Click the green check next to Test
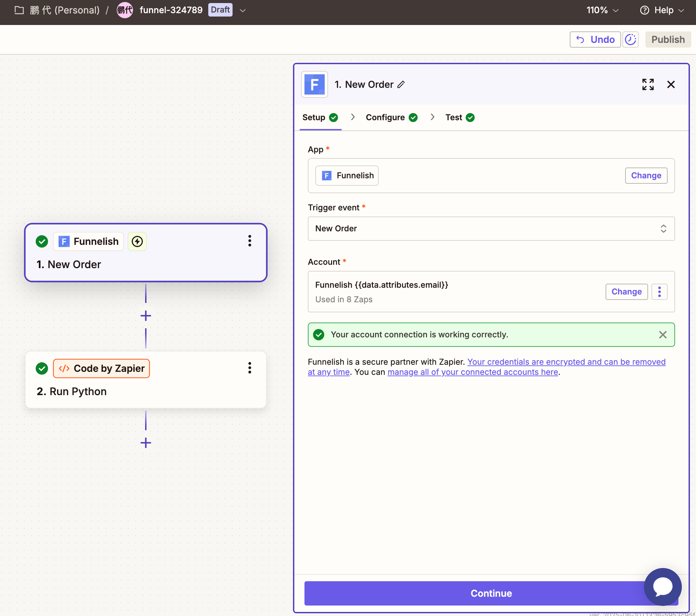The height and width of the screenshot is (616, 696). 470,118
